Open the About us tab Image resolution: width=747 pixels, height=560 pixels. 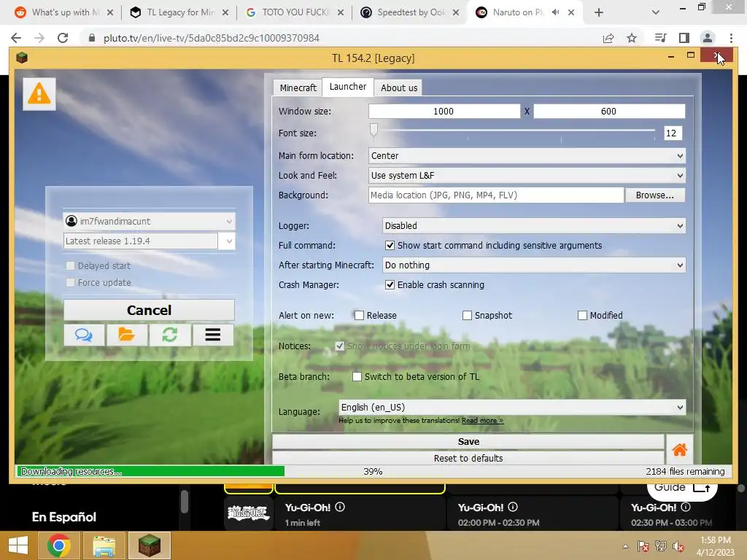(x=399, y=87)
